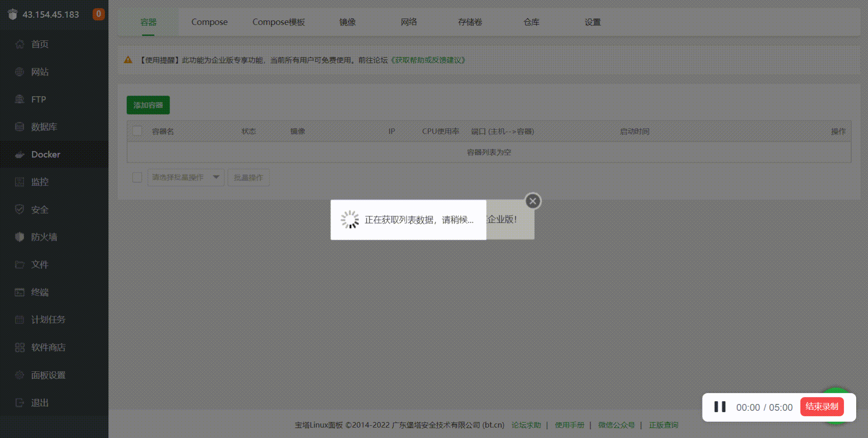Image resolution: width=868 pixels, height=438 pixels.
Task: Click the 启动时间 column header
Action: click(x=634, y=131)
